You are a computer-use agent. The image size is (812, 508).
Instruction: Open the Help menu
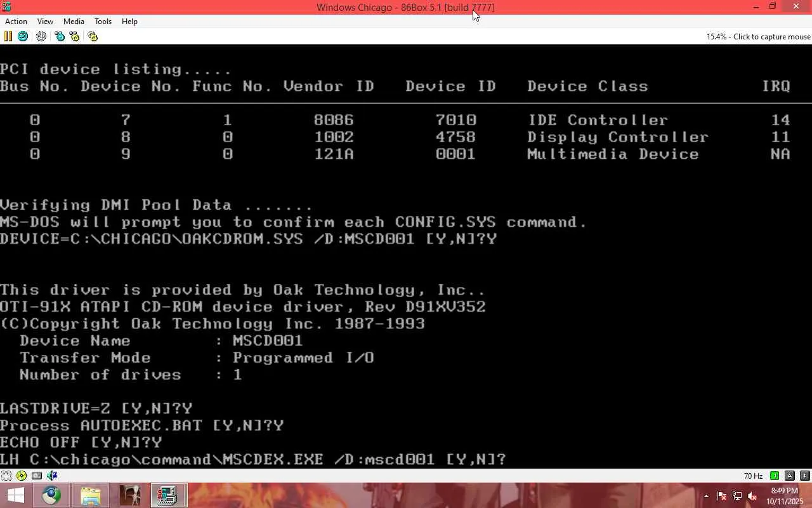[x=129, y=22]
